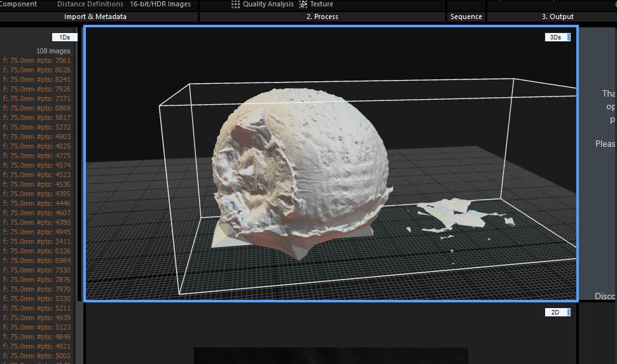
Task: Click the Texture tool icon
Action: tap(303, 4)
